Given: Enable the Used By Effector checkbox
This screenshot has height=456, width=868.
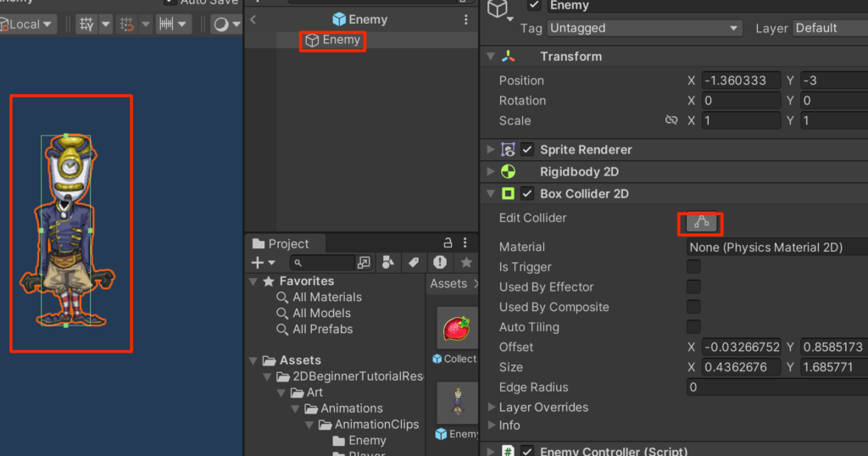Looking at the screenshot, I should (693, 286).
